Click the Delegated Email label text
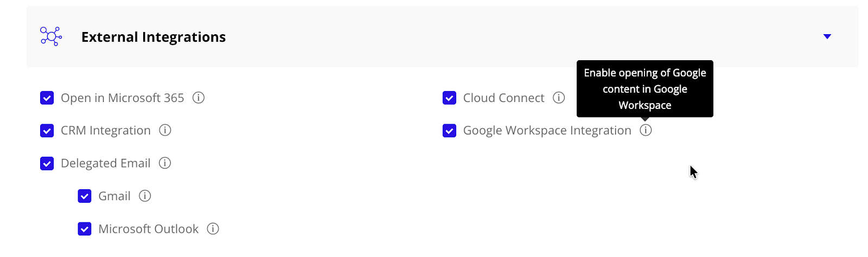 click(106, 163)
